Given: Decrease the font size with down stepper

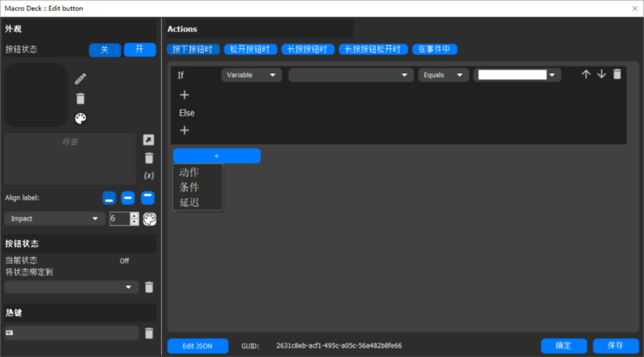Looking at the screenshot, I should (x=134, y=222).
